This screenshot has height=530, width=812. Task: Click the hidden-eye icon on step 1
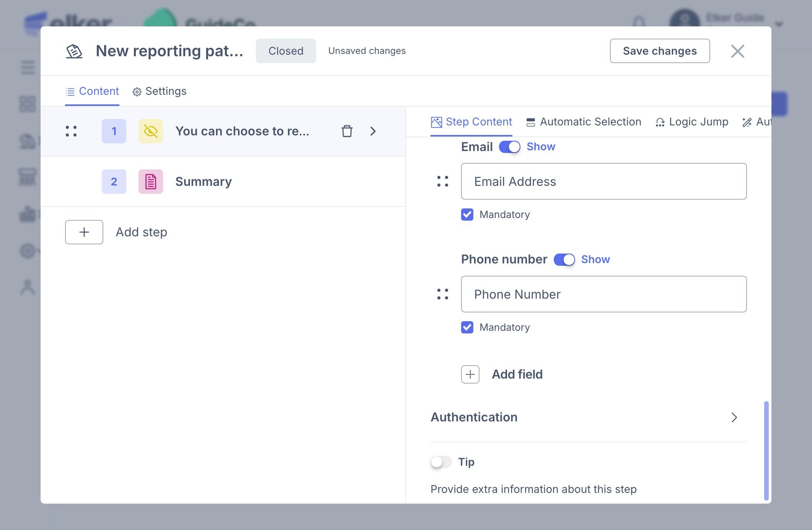(x=150, y=131)
